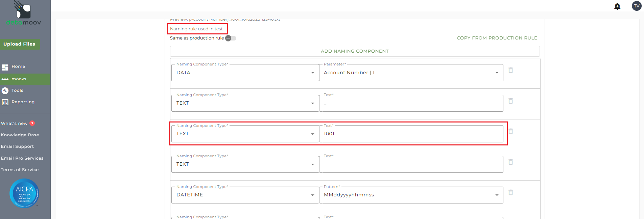Image resolution: width=644 pixels, height=219 pixels.
Task: Delete the DATETIME naming component
Action: click(510, 192)
